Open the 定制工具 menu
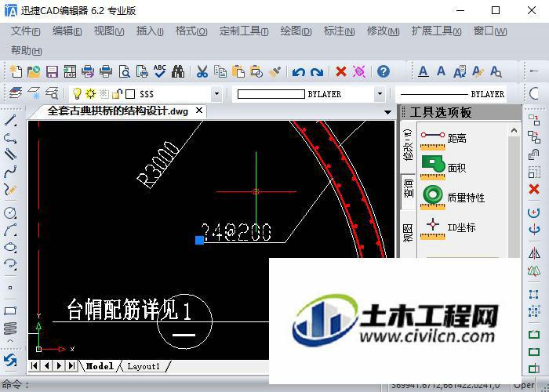 (244, 31)
